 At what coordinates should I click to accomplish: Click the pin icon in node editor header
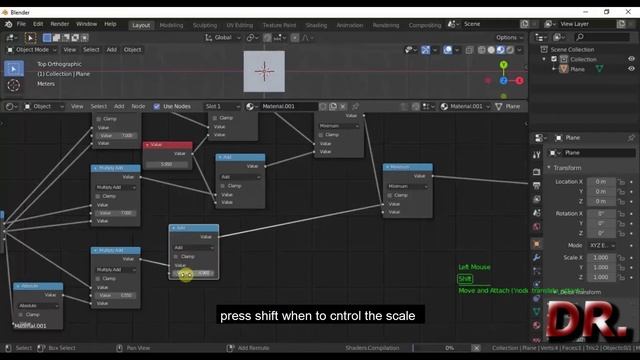(x=356, y=107)
